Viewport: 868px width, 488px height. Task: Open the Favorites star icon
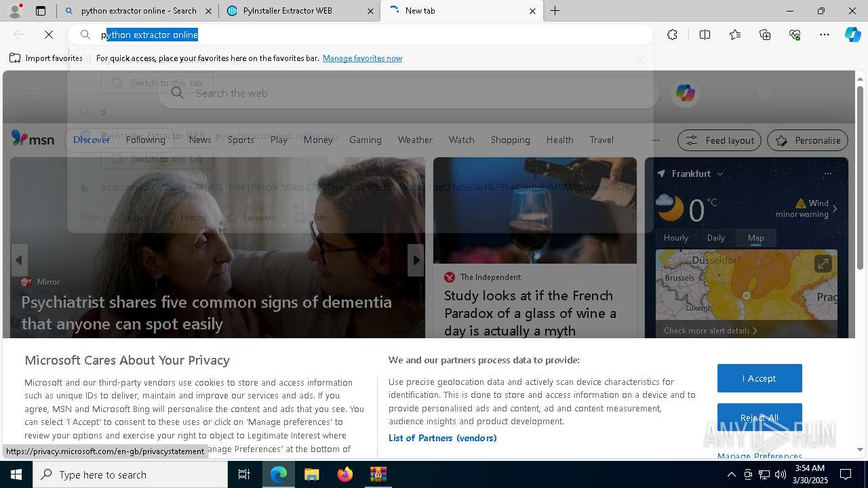coord(735,35)
